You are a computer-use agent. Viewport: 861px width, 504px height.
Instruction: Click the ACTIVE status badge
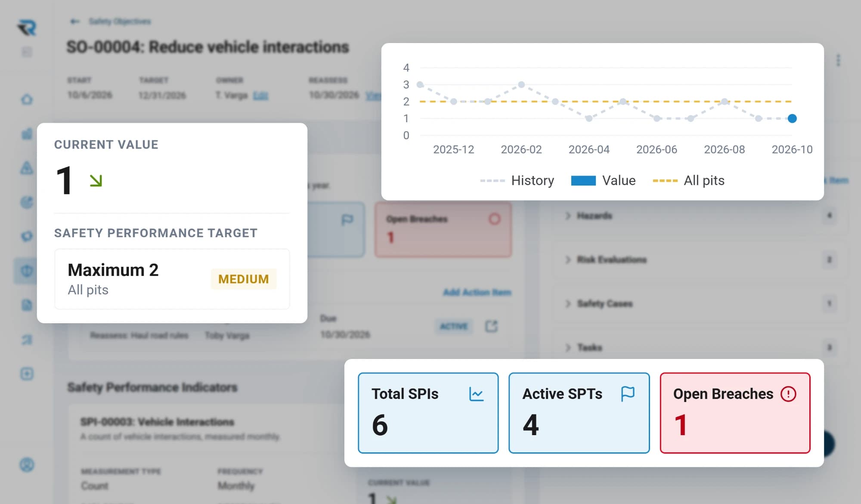coord(454,326)
